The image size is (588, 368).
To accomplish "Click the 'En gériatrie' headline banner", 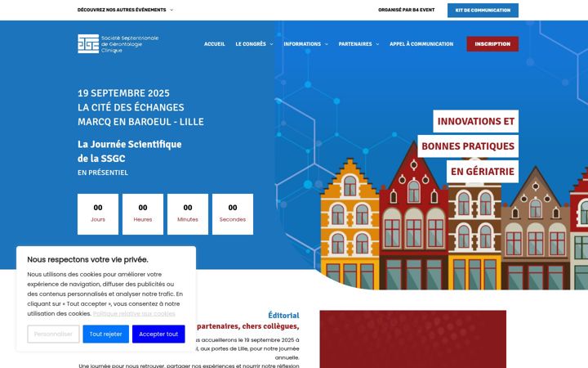I will click(483, 172).
